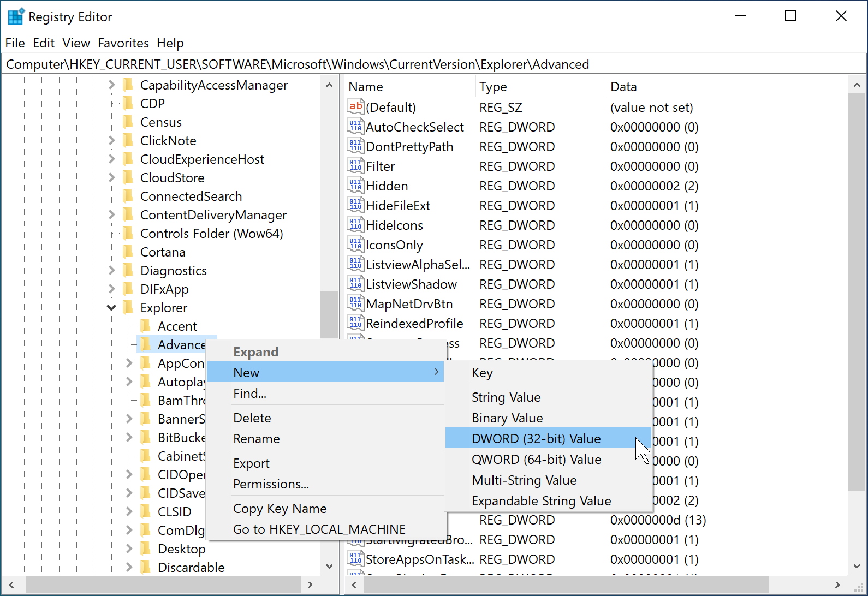Viewport: 868px width, 596px height.
Task: Expand the Discardable tree node
Action: tap(129, 567)
